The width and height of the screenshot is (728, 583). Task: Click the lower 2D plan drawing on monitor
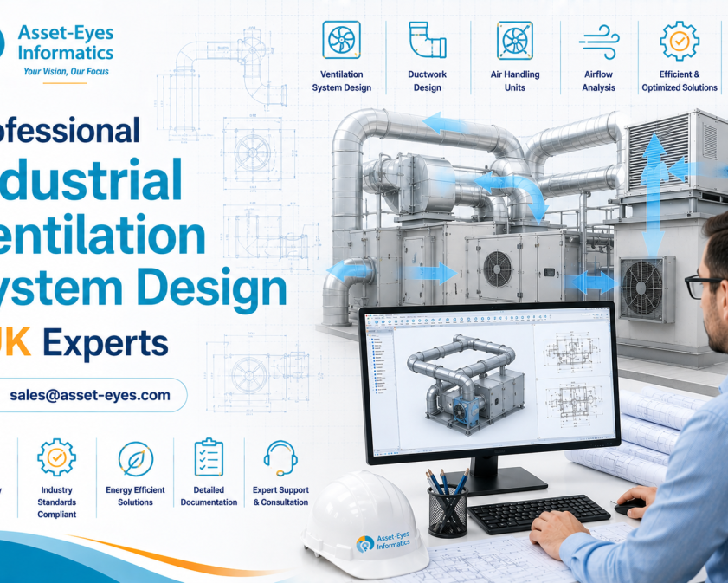point(572,404)
